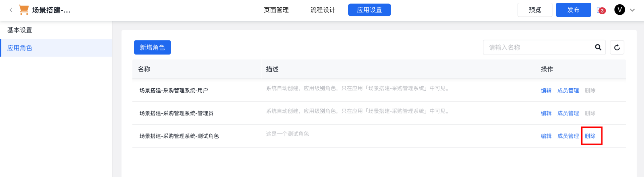Switch to 页面管理 tab
The height and width of the screenshot is (177, 644).
click(276, 10)
